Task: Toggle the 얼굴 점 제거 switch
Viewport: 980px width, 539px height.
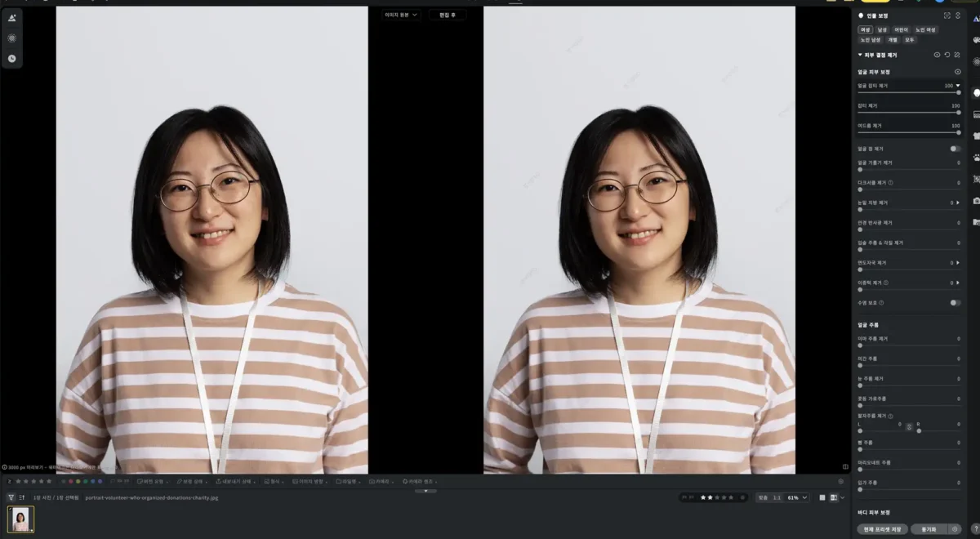Action: click(x=955, y=149)
